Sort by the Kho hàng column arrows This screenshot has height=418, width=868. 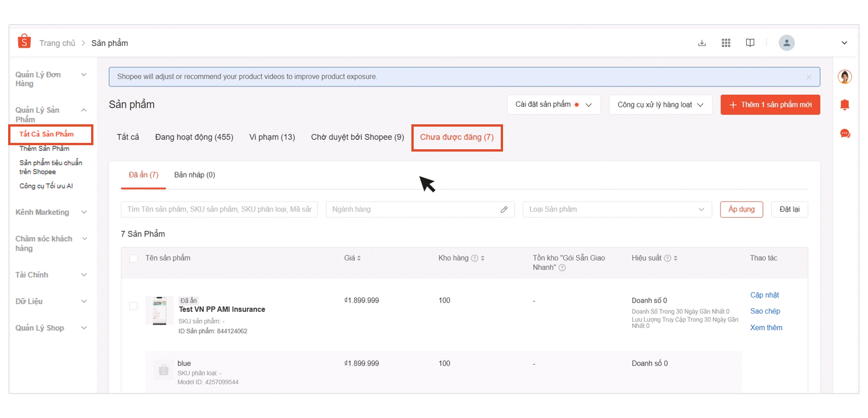[483, 258]
